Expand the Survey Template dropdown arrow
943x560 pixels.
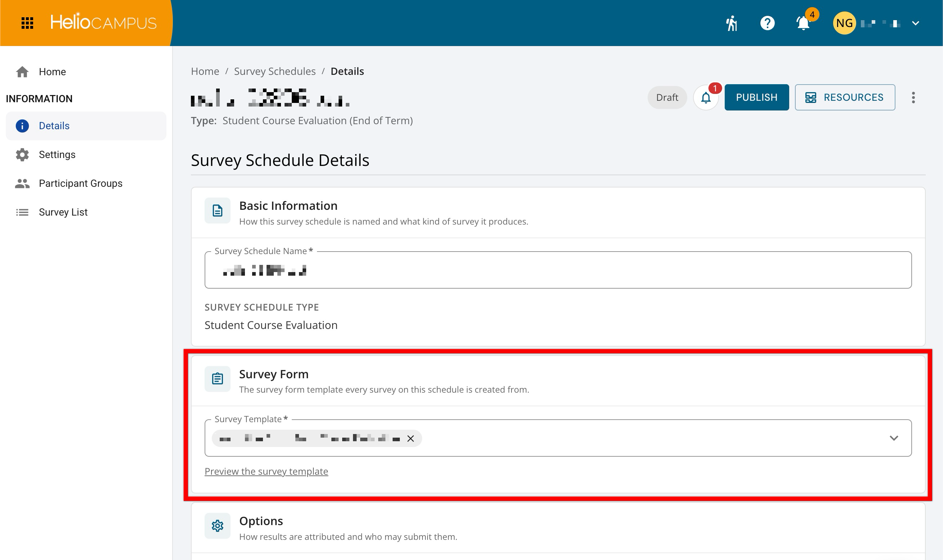pyautogui.click(x=894, y=438)
